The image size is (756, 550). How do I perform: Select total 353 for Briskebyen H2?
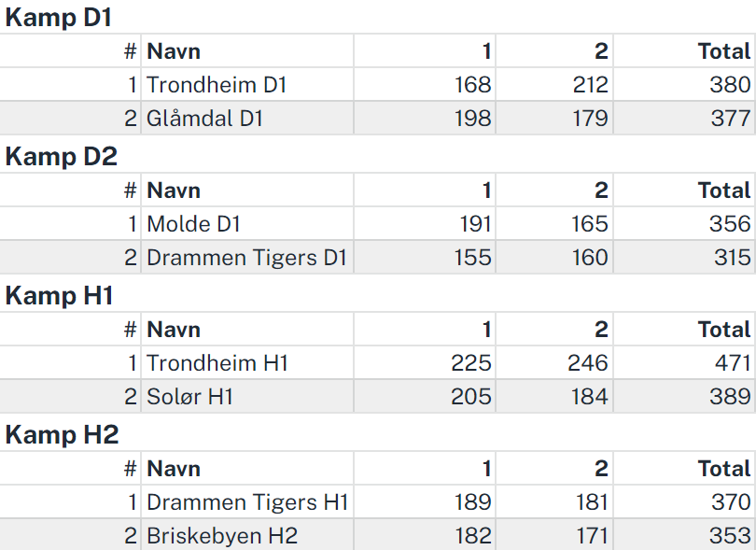(730, 536)
